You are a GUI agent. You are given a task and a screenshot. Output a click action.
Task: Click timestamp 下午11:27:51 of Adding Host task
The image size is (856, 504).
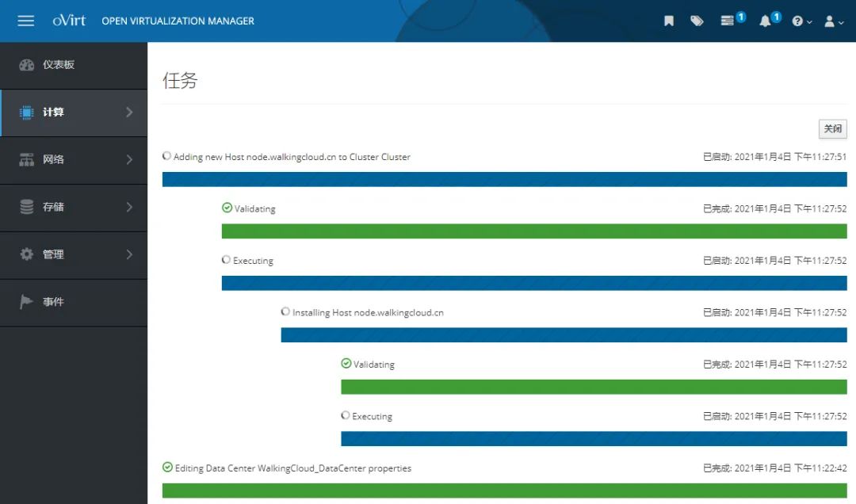point(820,157)
